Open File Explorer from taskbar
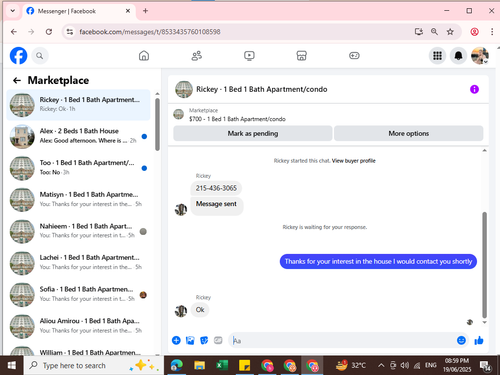Image resolution: width=500 pixels, height=375 pixels. 199,365
